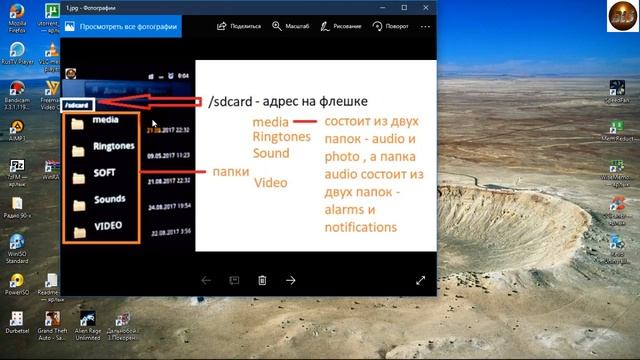Launch Дальнобойщики 3 desktop shortcut
640x360 pixels.
(122, 327)
